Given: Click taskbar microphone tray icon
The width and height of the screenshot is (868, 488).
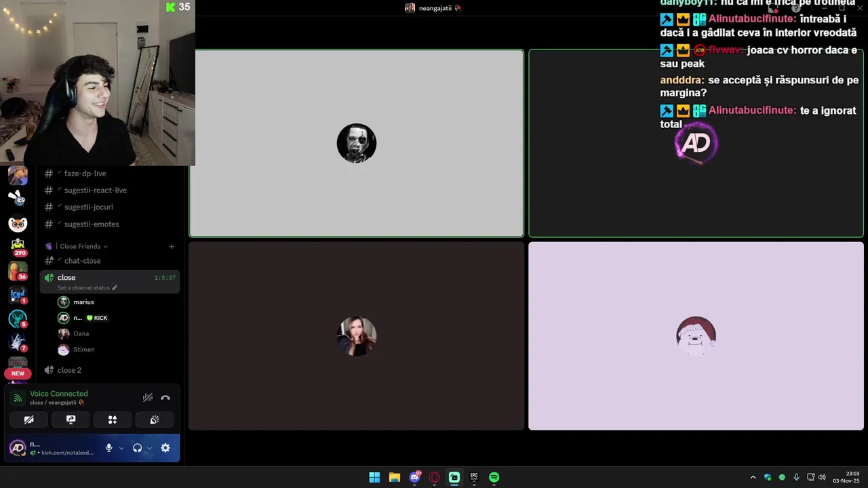Looking at the screenshot, I should coord(797,477).
